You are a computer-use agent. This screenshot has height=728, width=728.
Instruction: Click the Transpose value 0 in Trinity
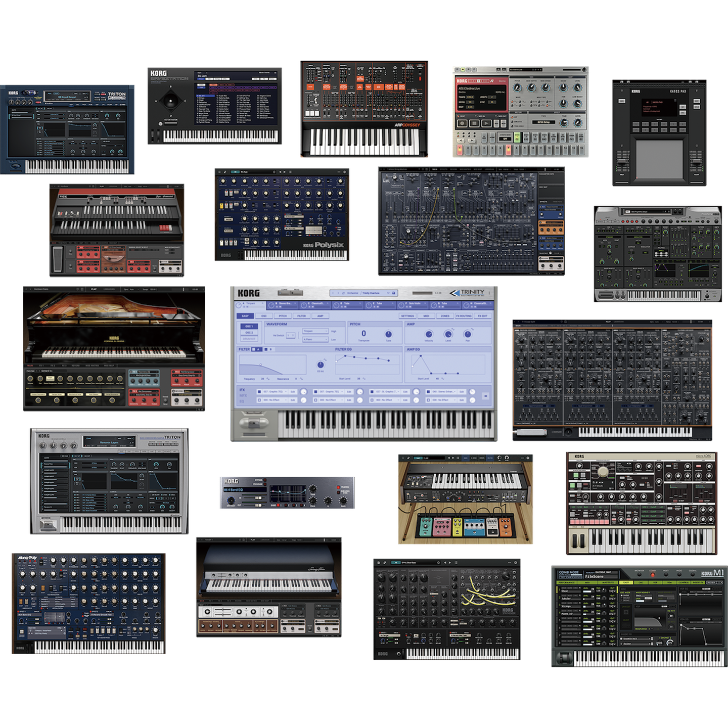(x=363, y=333)
